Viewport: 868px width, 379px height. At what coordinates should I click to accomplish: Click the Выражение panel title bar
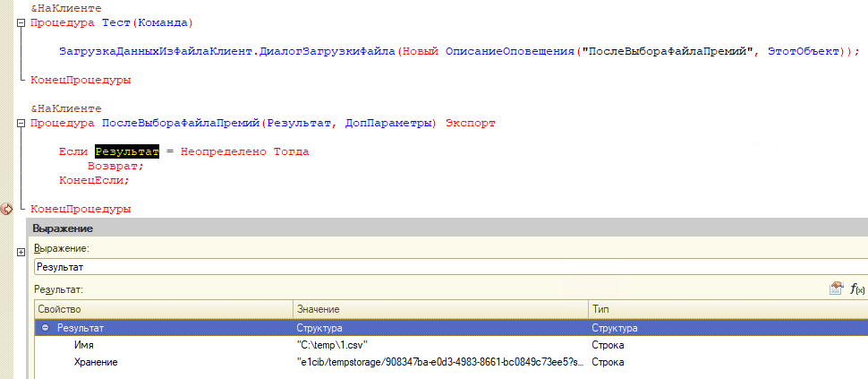coord(447,228)
